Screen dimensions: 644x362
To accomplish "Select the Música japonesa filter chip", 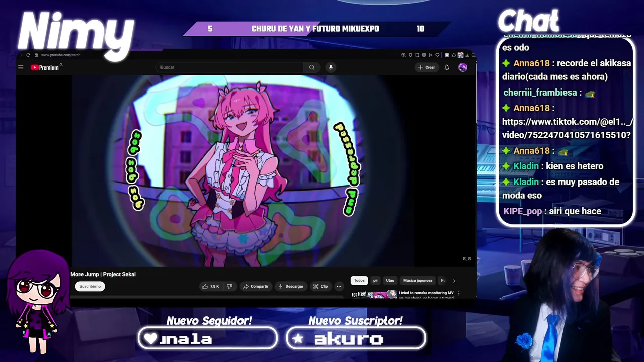I will (418, 280).
